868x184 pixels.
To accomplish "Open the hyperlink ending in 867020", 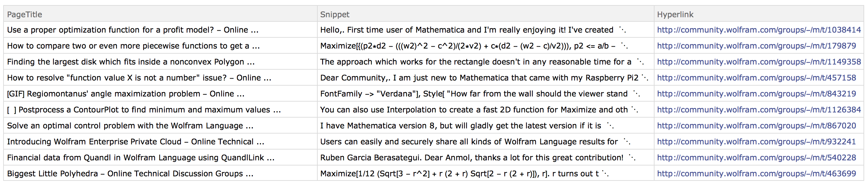I will click(756, 126).
